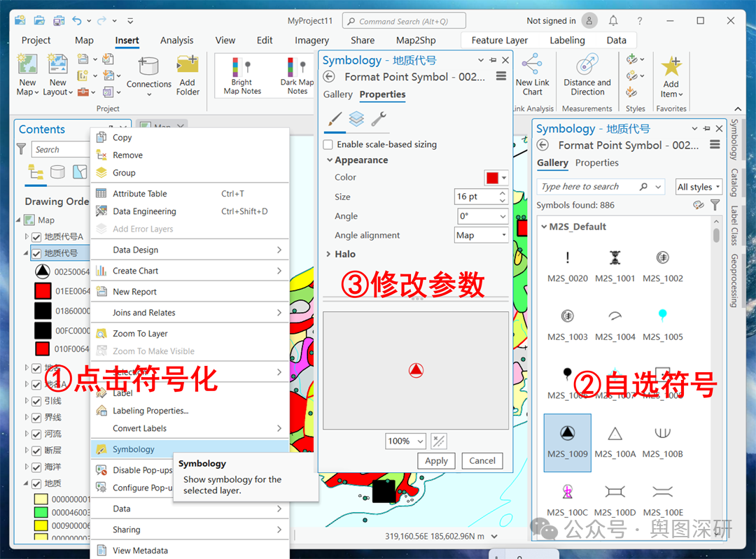
Task: Click the Apply button
Action: pyautogui.click(x=436, y=460)
